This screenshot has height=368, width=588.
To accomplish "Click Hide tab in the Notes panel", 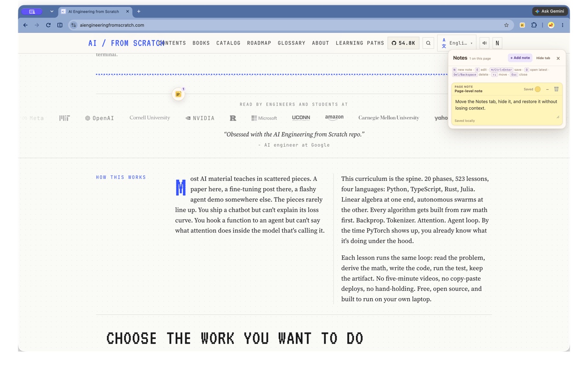I will (543, 58).
